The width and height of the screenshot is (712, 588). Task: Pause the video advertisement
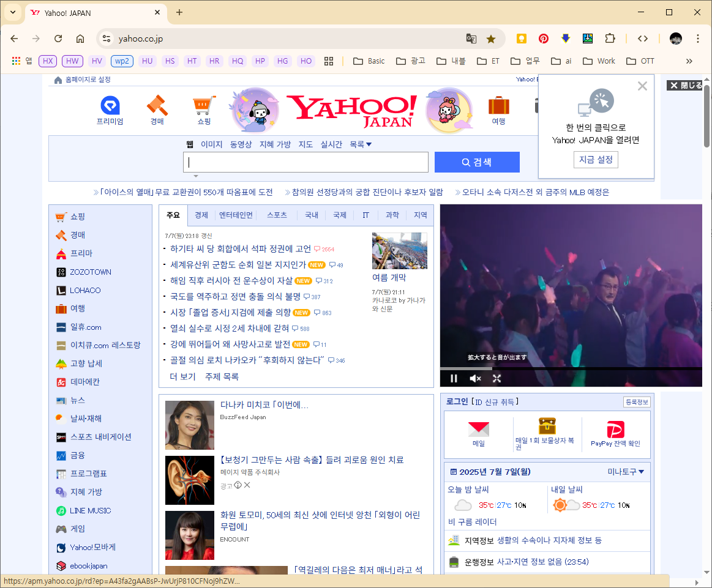coord(454,378)
